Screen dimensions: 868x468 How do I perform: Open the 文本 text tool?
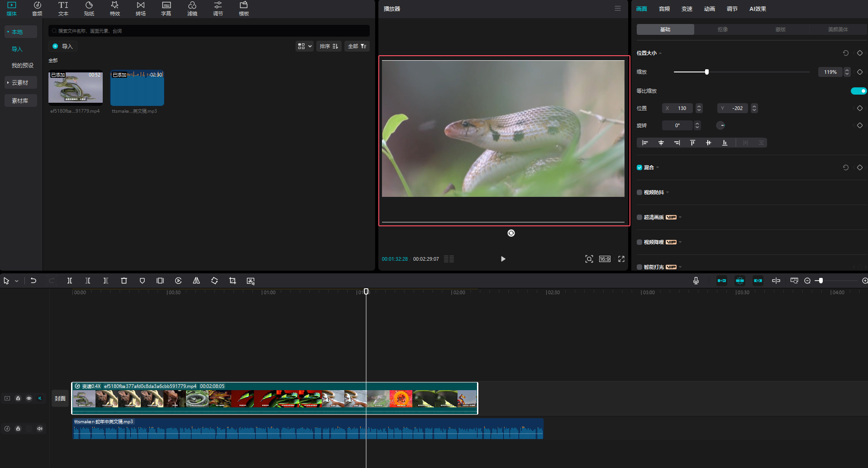(63, 9)
